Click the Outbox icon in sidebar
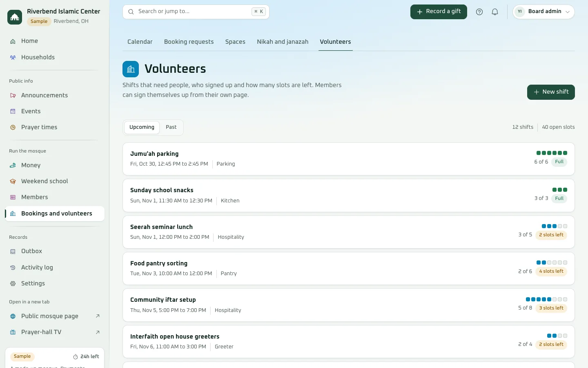This screenshot has width=588, height=368. click(x=13, y=251)
